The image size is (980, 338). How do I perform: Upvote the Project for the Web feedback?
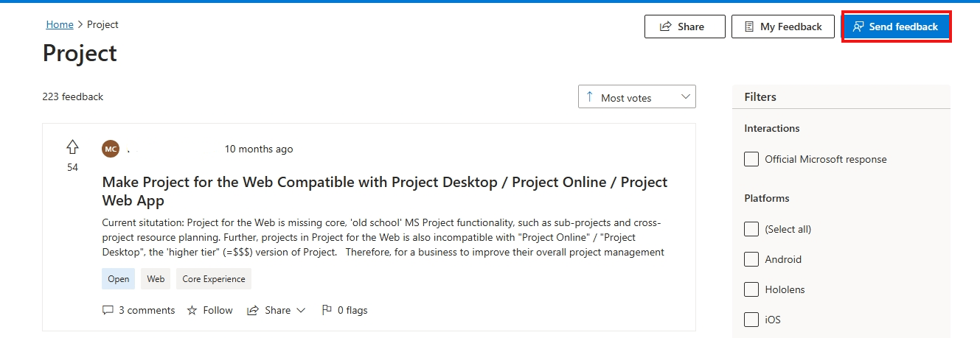[72, 147]
